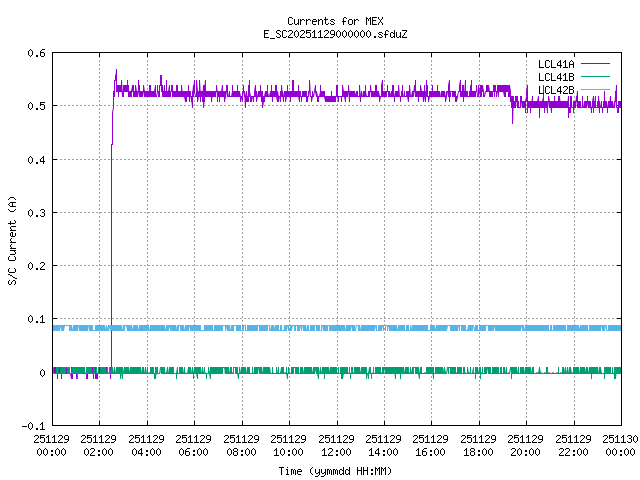Click the light blue trace near 0.08 A
The height and width of the screenshot is (480, 640).
(x=300, y=328)
